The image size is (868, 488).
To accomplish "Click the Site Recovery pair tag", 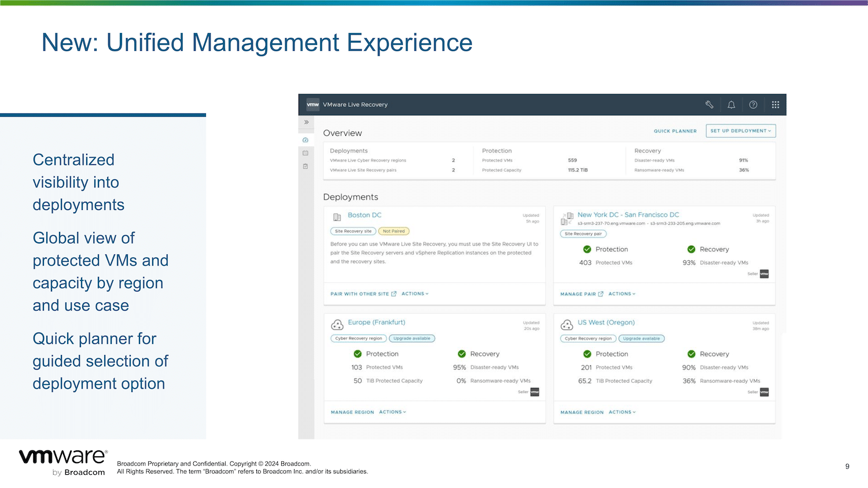I will click(x=583, y=234).
